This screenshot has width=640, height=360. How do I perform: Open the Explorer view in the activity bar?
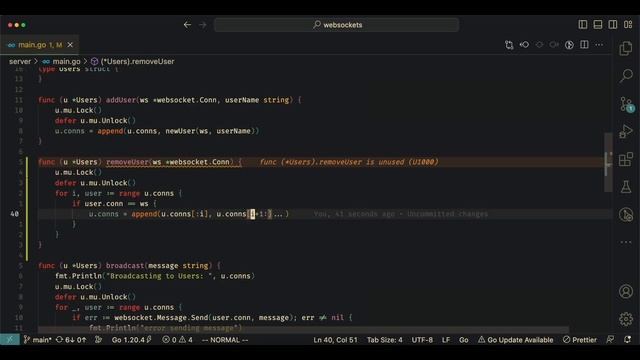point(626,49)
